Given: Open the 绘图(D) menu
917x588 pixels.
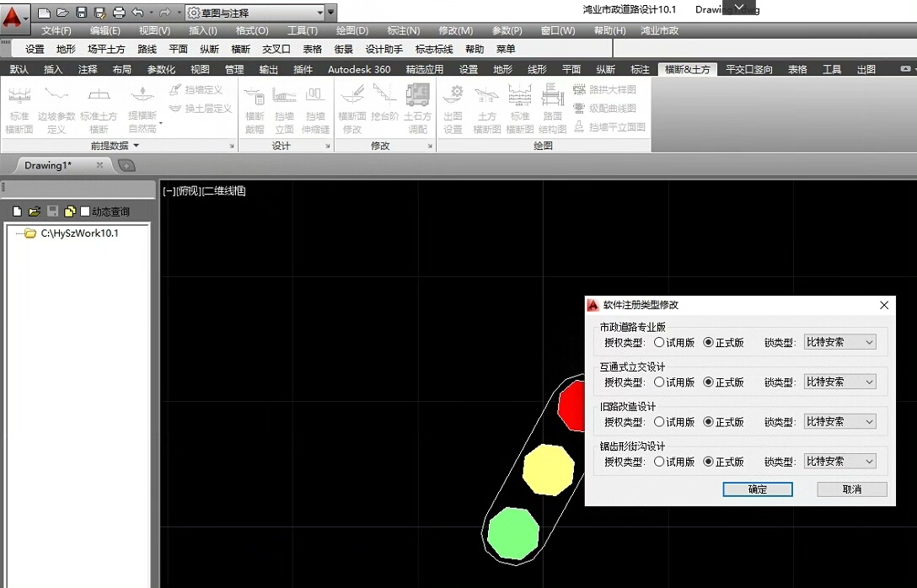Looking at the screenshot, I should pyautogui.click(x=352, y=30).
